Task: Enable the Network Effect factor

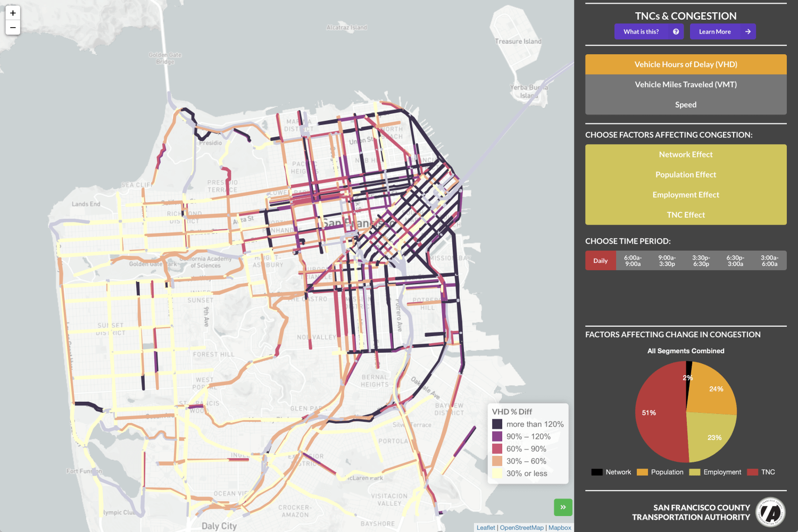Action: [686, 154]
